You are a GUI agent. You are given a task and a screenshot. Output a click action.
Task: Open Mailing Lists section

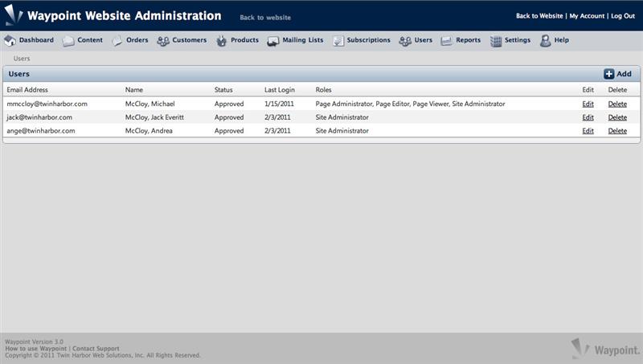[303, 40]
